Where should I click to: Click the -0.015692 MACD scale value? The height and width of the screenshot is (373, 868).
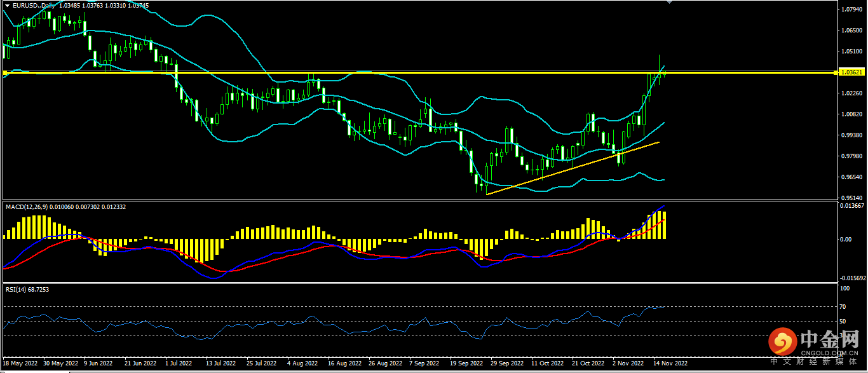pos(851,278)
